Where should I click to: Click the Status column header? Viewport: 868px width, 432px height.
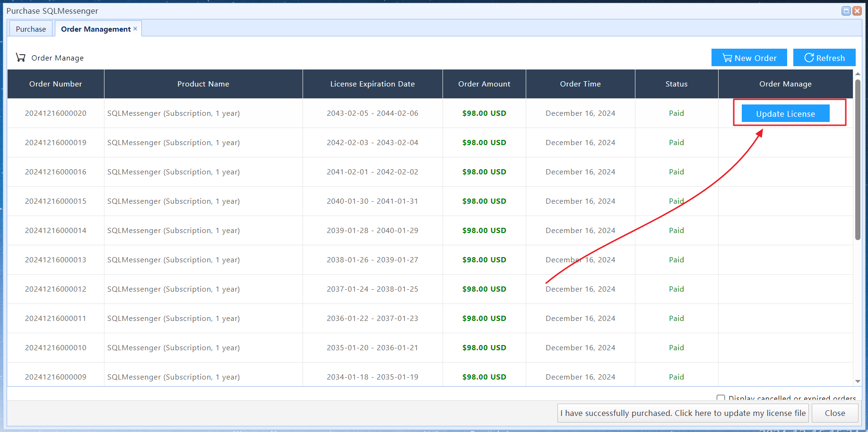pos(677,84)
